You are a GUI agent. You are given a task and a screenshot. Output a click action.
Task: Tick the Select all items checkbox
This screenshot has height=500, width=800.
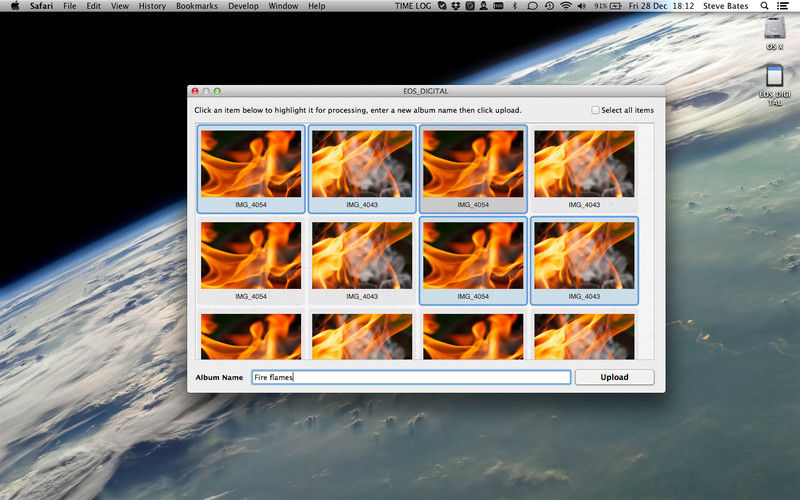(595, 110)
